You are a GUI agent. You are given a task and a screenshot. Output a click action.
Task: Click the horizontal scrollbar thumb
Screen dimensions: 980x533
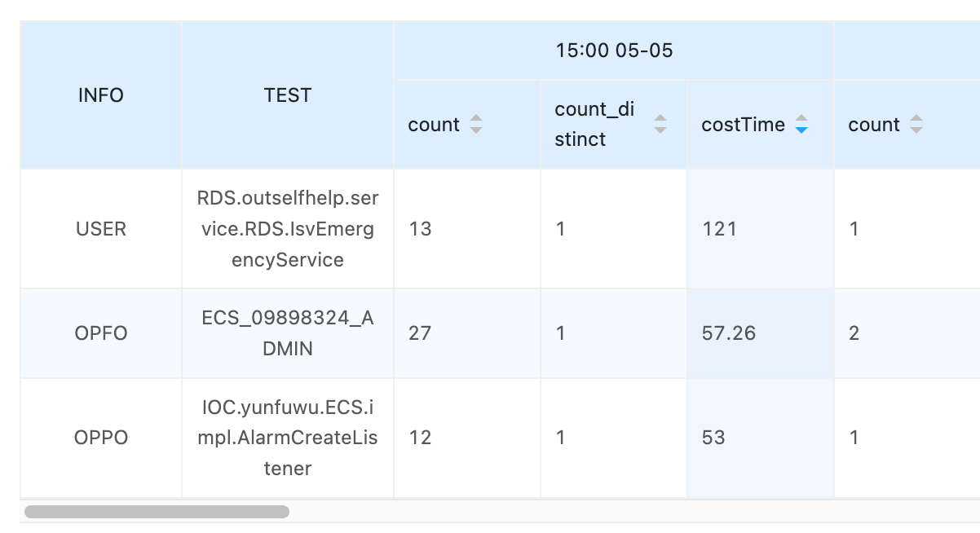click(x=157, y=512)
